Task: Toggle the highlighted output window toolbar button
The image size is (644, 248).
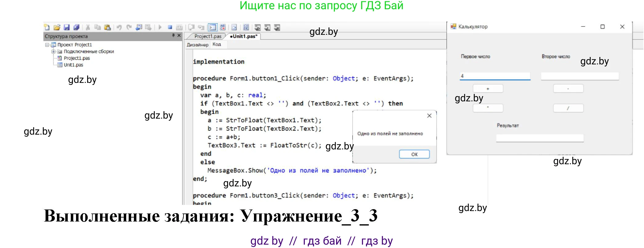Action: click(x=212, y=27)
